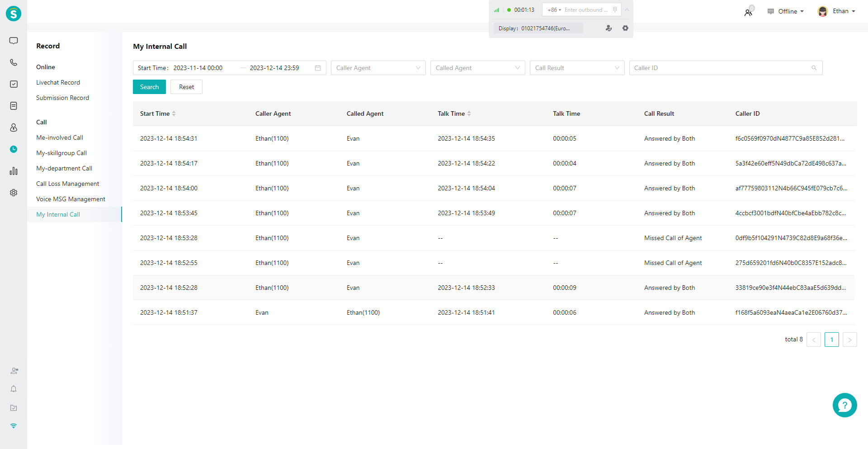Click the call timer 00:01:13

point(524,10)
